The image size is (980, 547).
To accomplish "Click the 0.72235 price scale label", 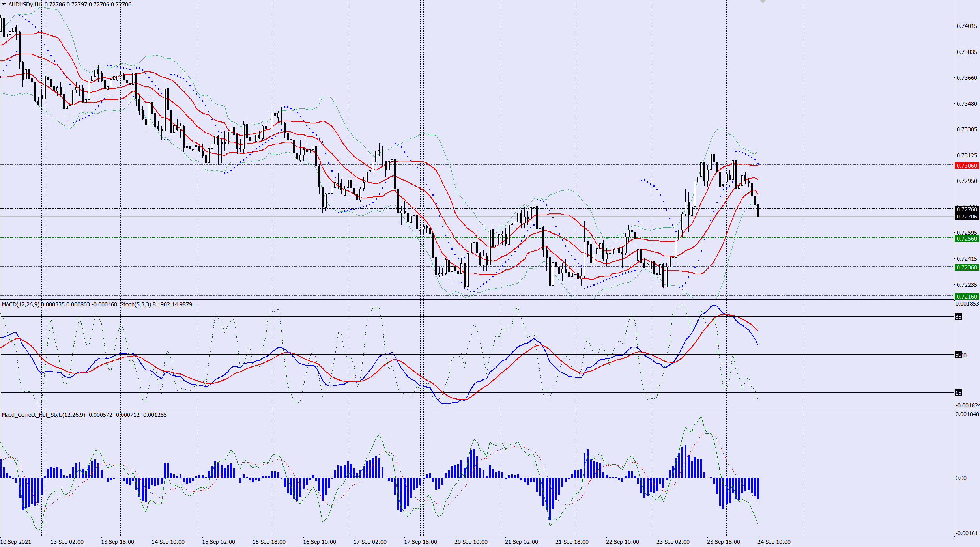I will 967,285.
